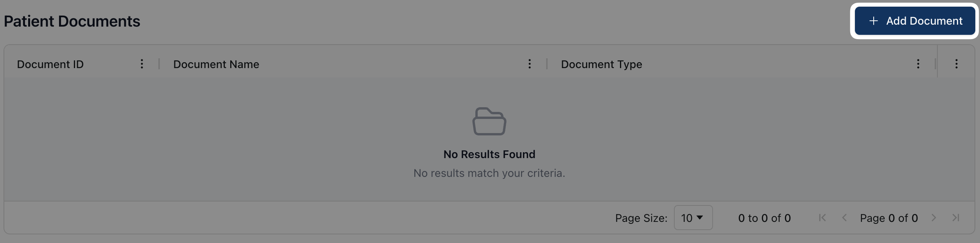This screenshot has height=243, width=980.
Task: Sort by the Document Type column header
Action: tap(602, 64)
